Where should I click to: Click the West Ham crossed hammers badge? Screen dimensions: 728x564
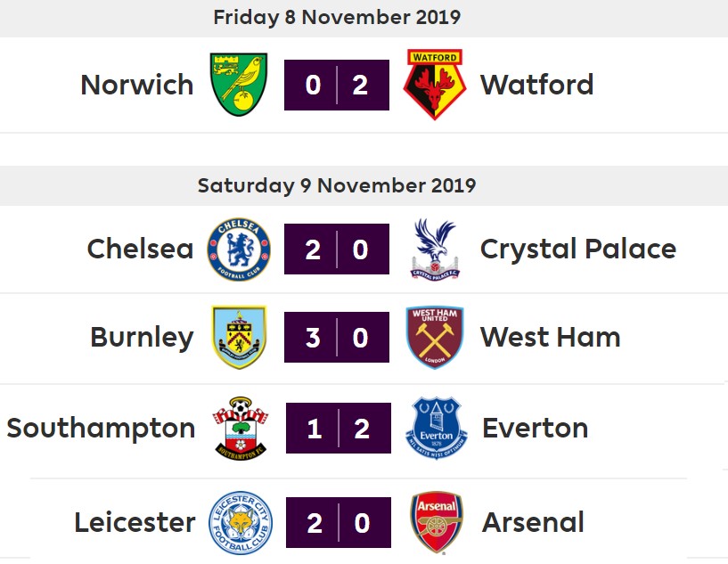[x=435, y=337]
